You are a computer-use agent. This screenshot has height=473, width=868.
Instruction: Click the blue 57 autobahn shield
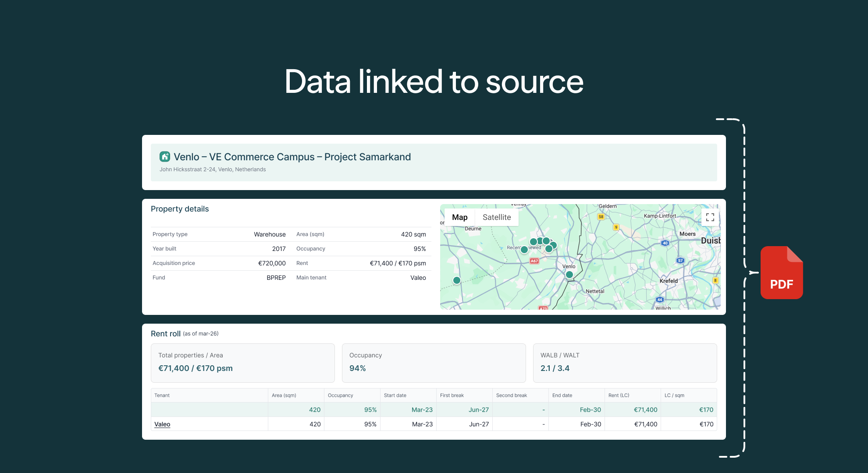point(680,260)
